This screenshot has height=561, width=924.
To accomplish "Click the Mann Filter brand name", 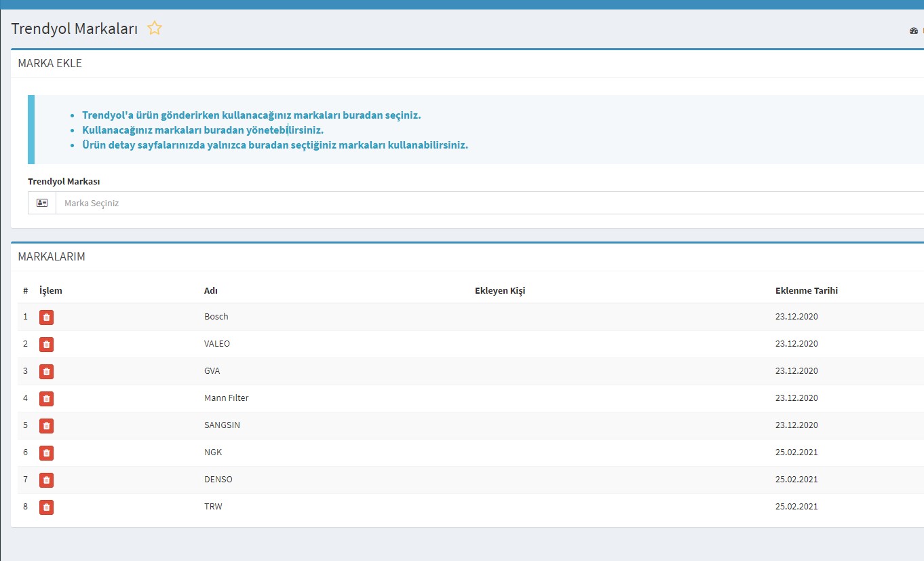I will pyautogui.click(x=227, y=398).
